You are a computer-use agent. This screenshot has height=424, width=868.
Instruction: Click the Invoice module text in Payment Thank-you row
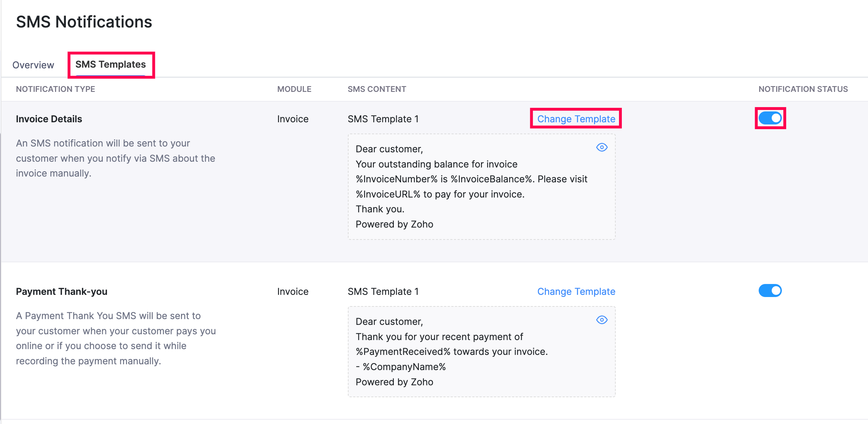[x=292, y=292]
